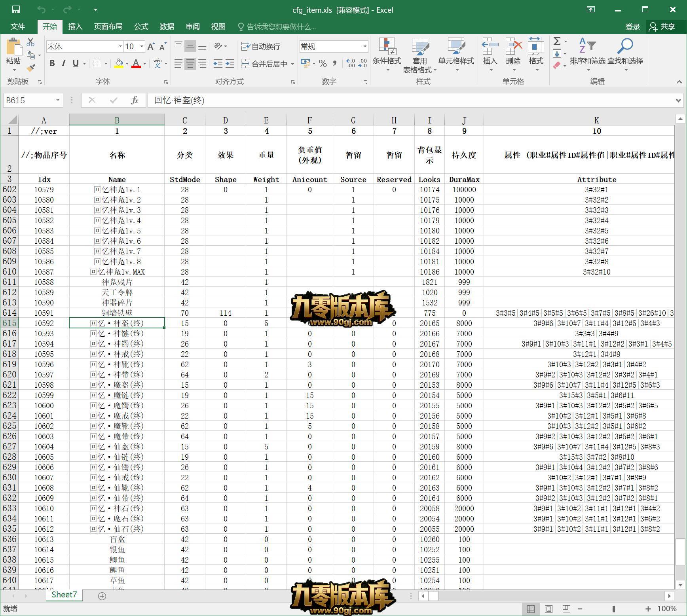Adjust the zoom slider in status bar
Screen dimensions: 687x616
(x=614, y=609)
